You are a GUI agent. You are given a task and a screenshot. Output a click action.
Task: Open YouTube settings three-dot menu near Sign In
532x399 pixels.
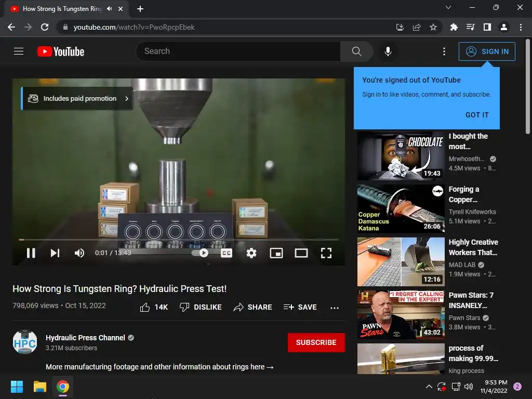(x=444, y=51)
